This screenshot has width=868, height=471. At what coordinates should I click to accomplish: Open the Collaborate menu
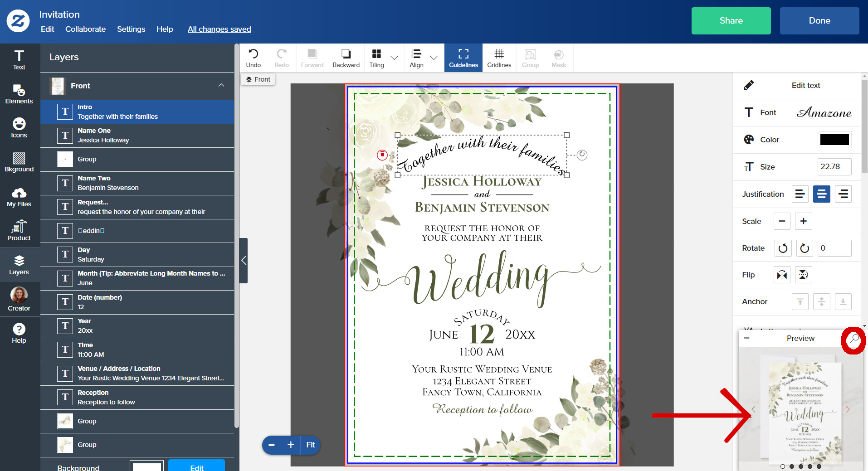coord(85,29)
